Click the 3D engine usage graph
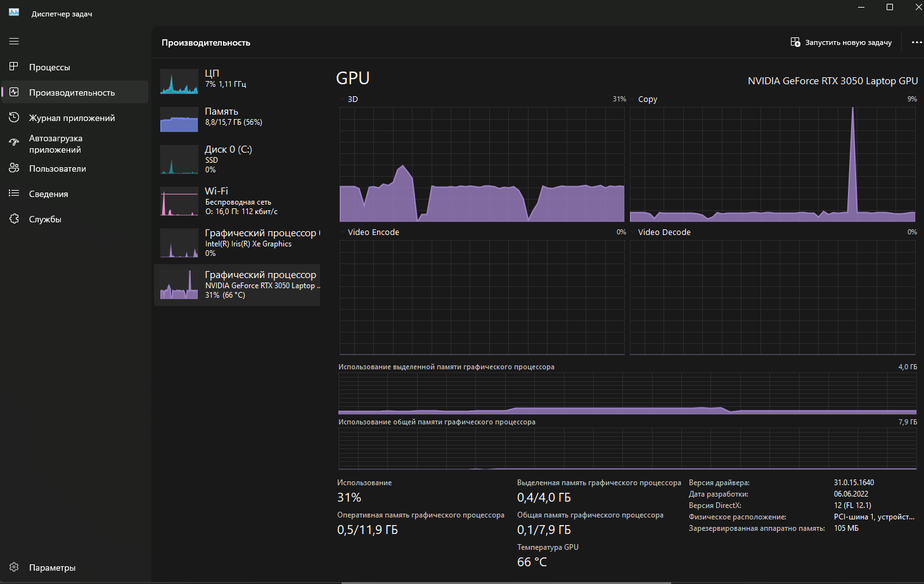 [482, 164]
